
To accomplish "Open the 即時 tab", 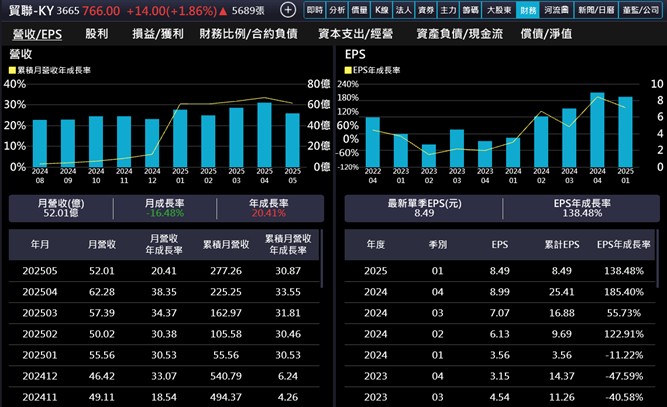I will [x=315, y=10].
